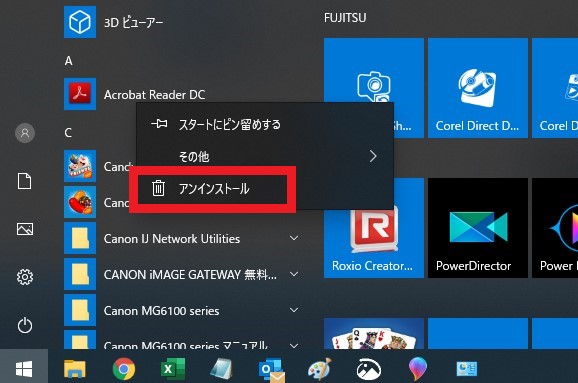Open the Documents shortcut in Start sidebar
This screenshot has width=578, height=383.
click(x=25, y=181)
